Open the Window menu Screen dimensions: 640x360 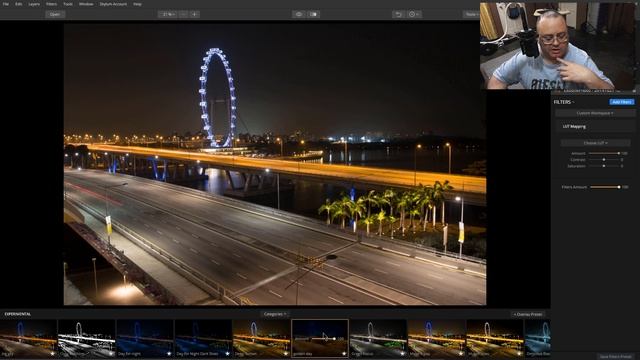click(86, 4)
